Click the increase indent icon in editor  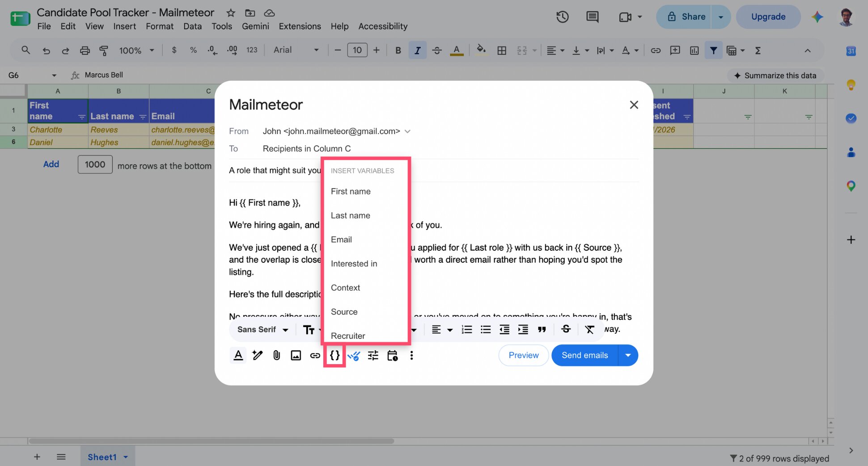(x=523, y=329)
